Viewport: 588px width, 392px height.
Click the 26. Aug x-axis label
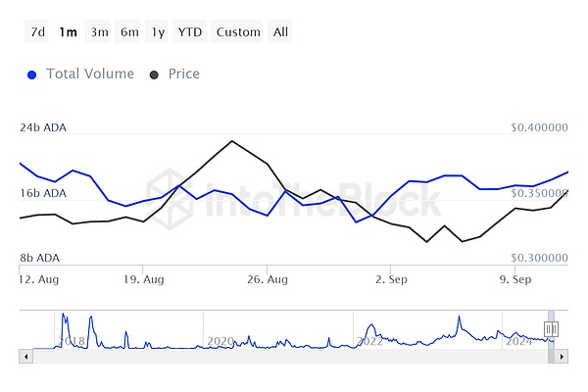267,278
